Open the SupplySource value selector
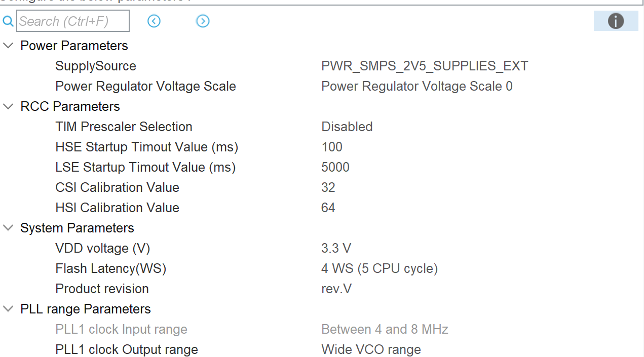 (425, 66)
